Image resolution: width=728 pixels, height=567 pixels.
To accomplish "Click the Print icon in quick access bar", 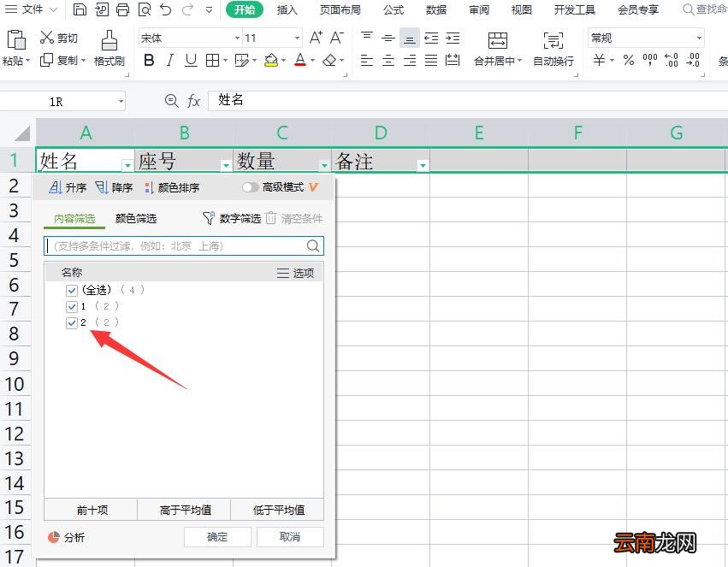I will (122, 9).
